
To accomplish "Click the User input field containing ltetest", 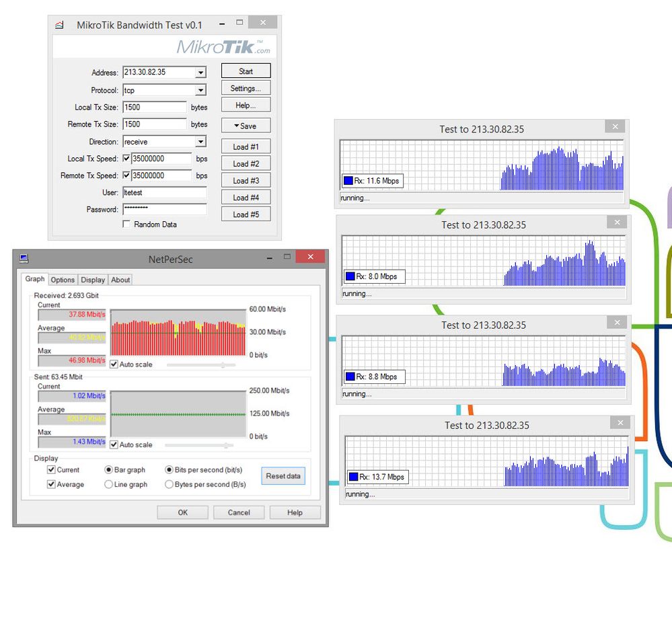I will pyautogui.click(x=164, y=193).
